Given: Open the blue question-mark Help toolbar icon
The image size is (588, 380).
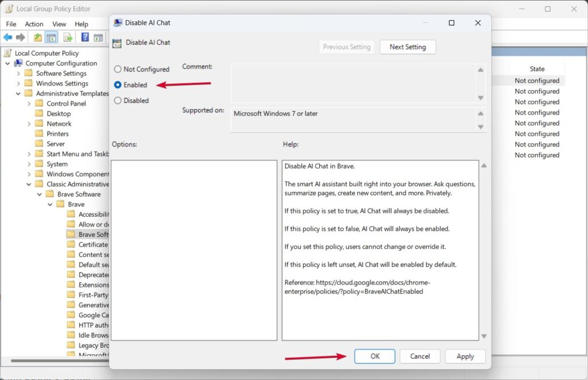Looking at the screenshot, I should [85, 37].
